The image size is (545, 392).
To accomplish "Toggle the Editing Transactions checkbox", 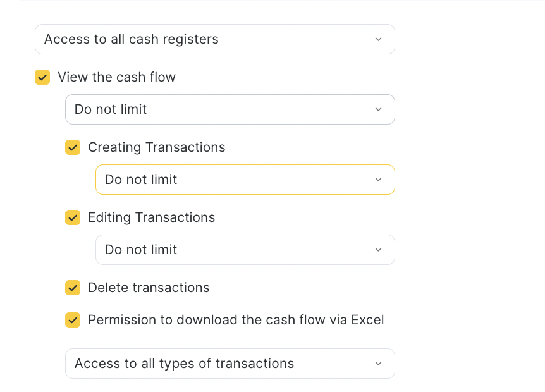I will [73, 217].
